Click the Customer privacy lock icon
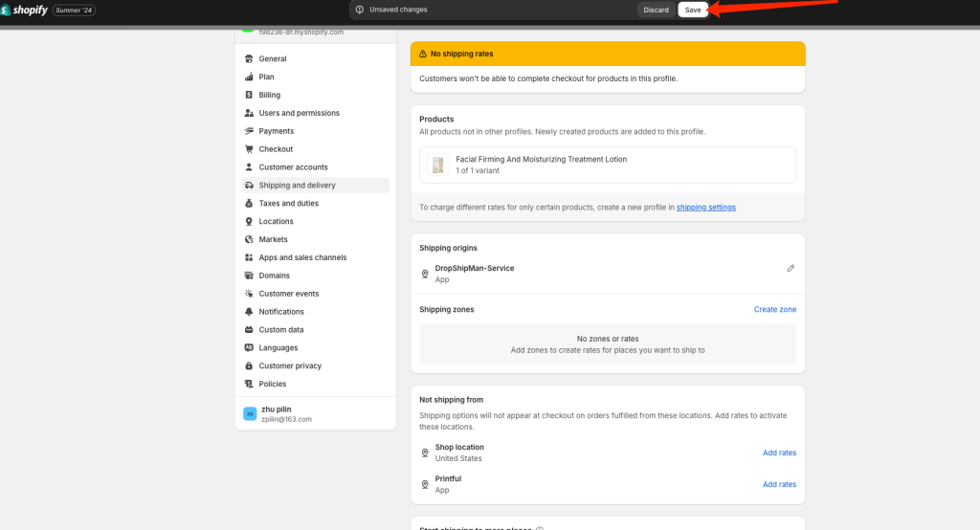Screen dimensions: 980x530 (249, 366)
